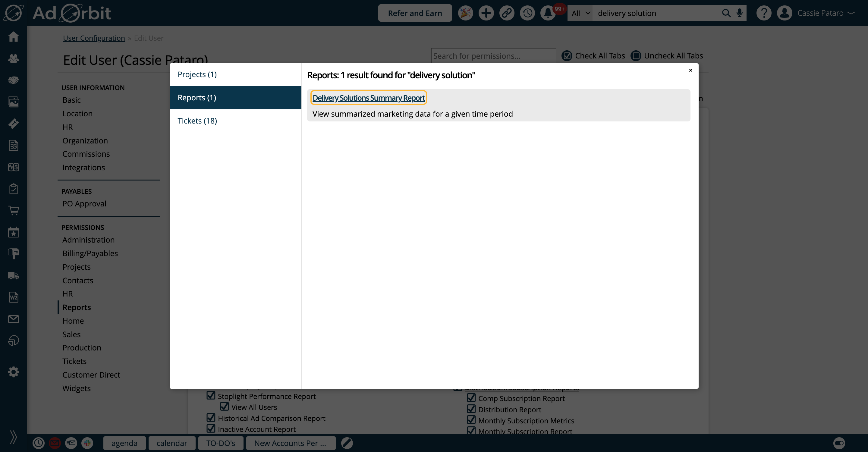Open the shopping cart icon in sidebar

click(14, 211)
